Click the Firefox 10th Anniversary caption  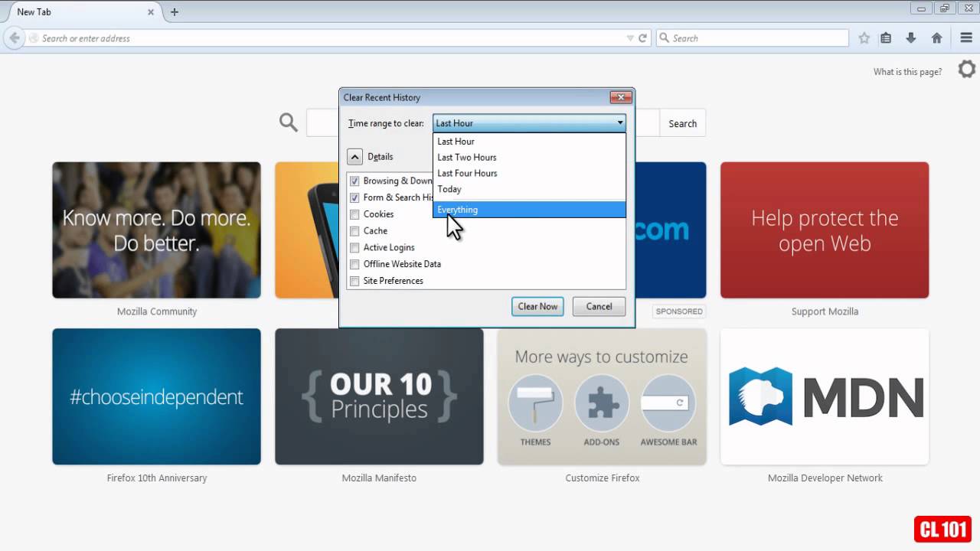(157, 478)
